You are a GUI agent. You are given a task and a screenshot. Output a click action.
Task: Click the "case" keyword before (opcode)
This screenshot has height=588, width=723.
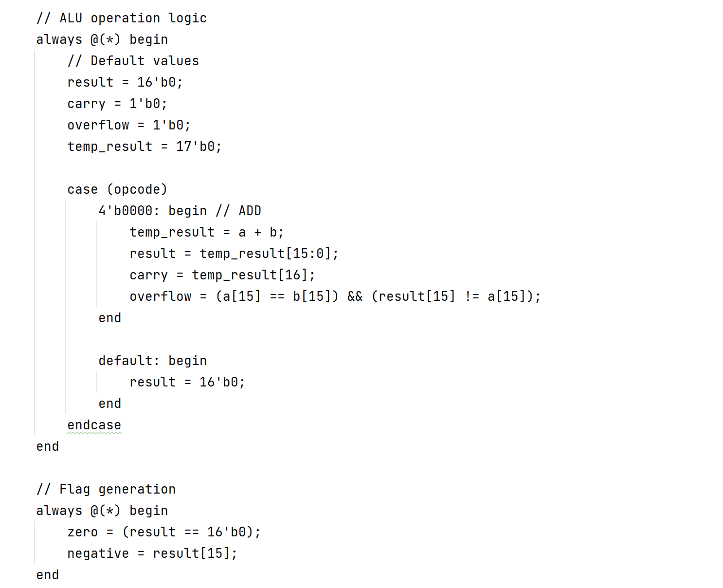point(82,189)
